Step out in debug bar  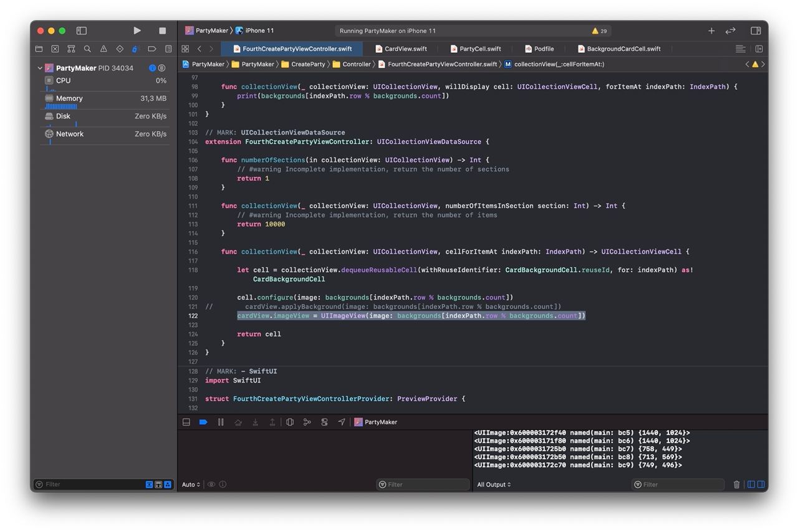[x=272, y=422]
